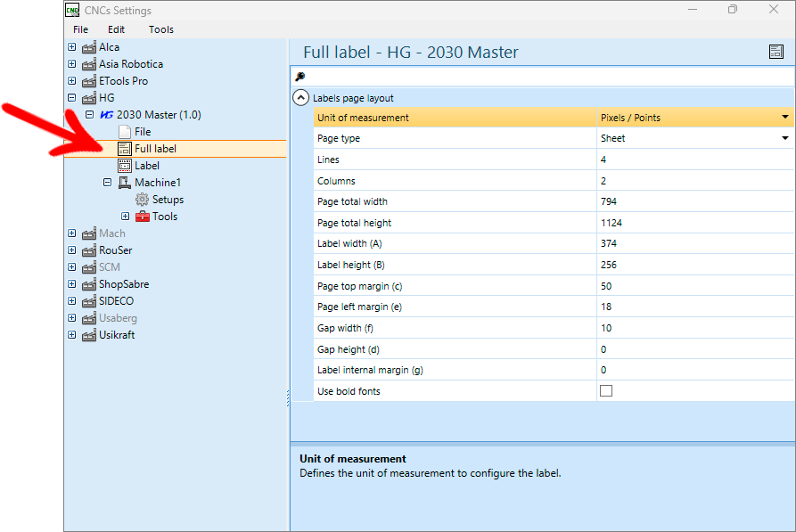The image size is (796, 532).
Task: Expand the Usaberg tree node
Action: coord(71,318)
